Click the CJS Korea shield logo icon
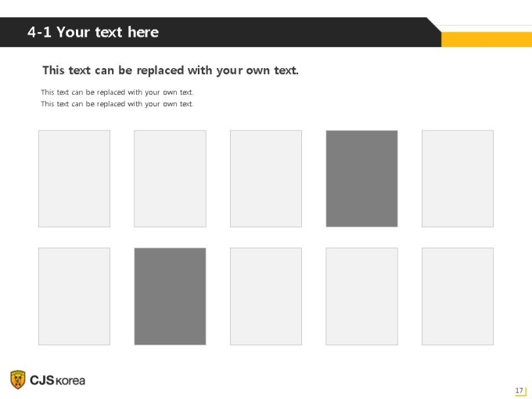The width and height of the screenshot is (532, 399). coord(18,379)
